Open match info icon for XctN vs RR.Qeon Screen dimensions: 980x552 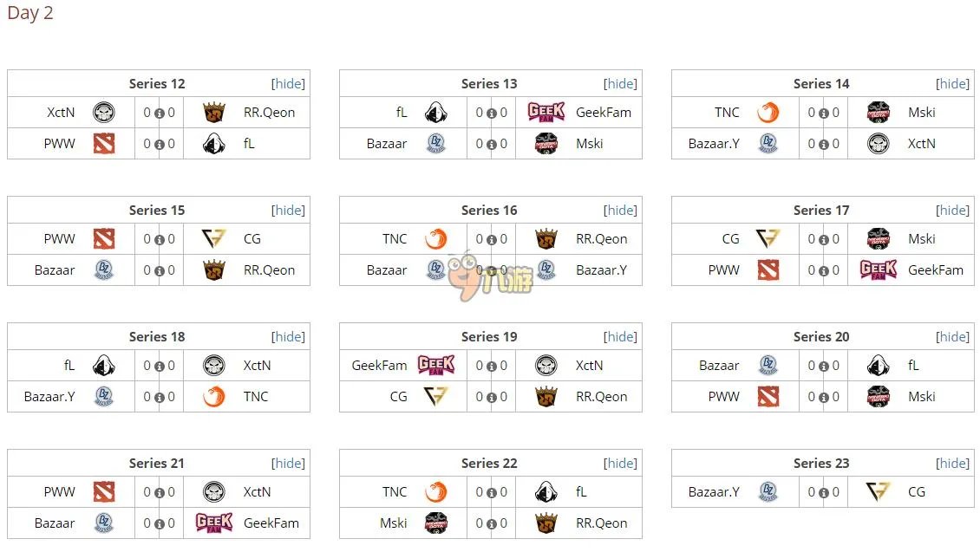click(160, 114)
